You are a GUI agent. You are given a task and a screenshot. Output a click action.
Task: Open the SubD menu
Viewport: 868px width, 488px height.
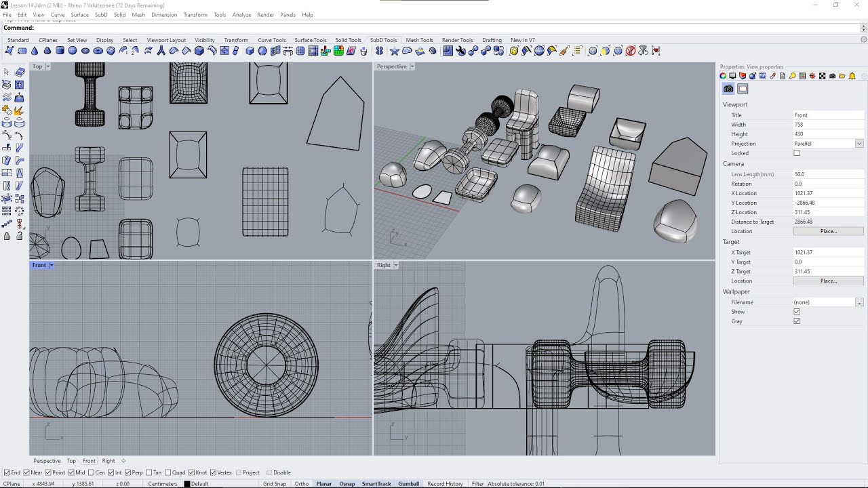point(100,14)
